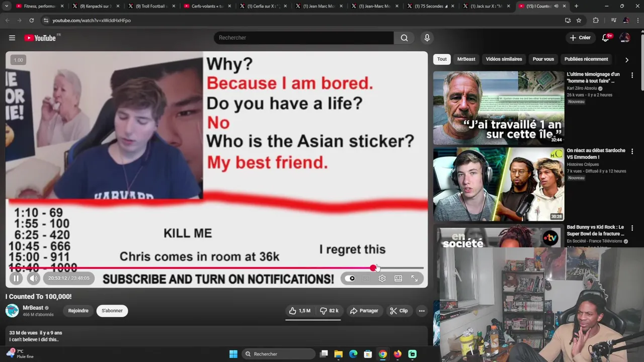
Task: Open video player settings gear
Action: click(x=382, y=279)
